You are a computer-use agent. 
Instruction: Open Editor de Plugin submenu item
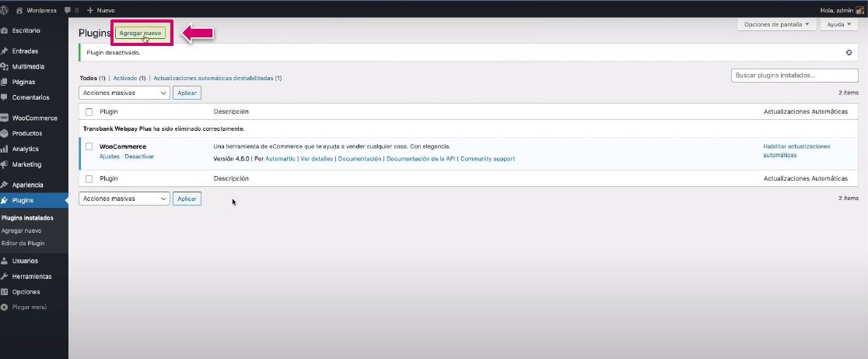(23, 244)
